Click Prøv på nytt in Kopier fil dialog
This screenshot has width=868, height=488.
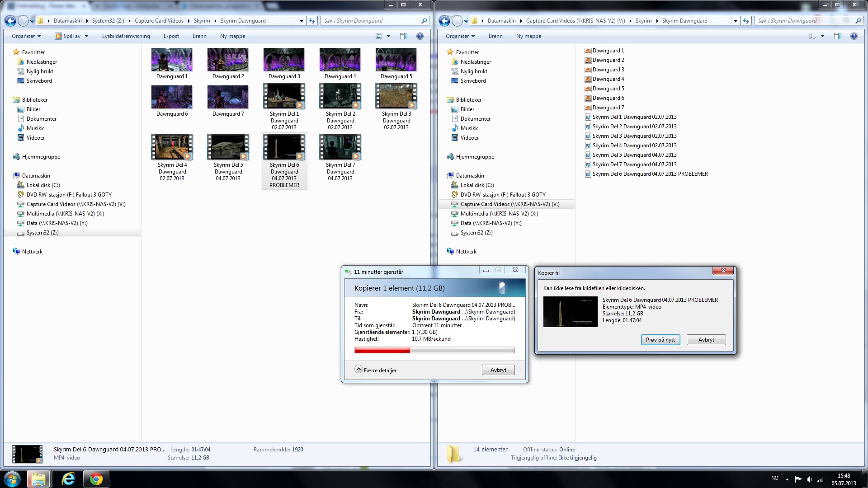660,340
